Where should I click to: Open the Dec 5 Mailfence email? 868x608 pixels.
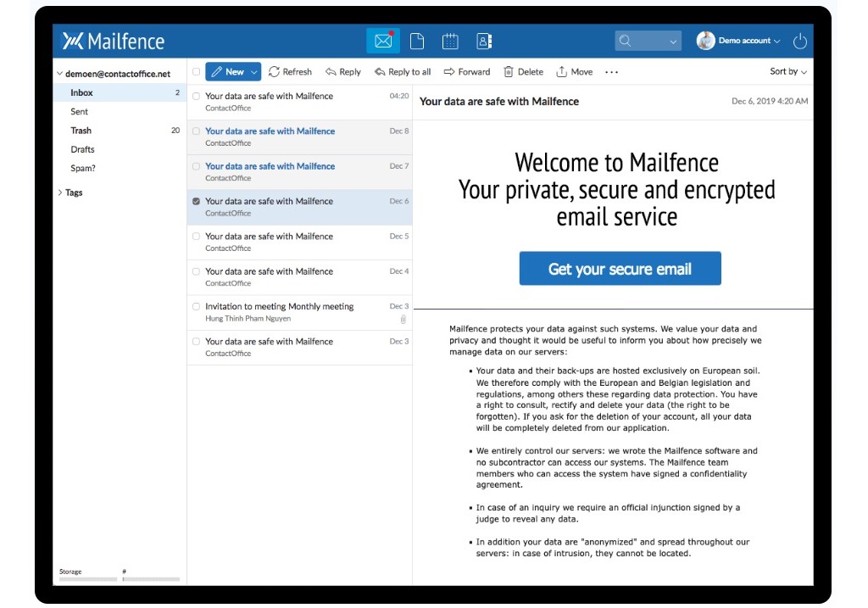[299, 242]
